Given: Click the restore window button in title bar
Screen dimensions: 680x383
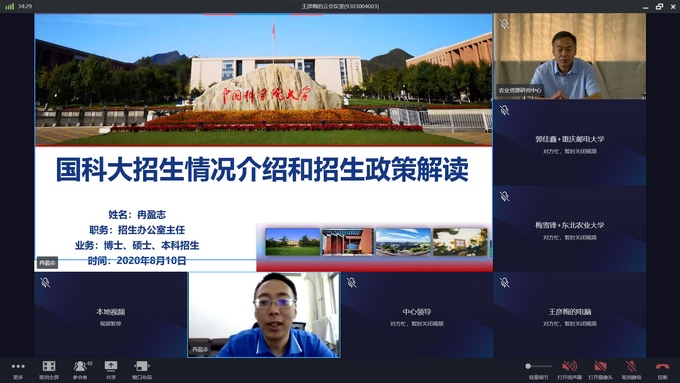Looking at the screenshot, I should (x=659, y=6).
